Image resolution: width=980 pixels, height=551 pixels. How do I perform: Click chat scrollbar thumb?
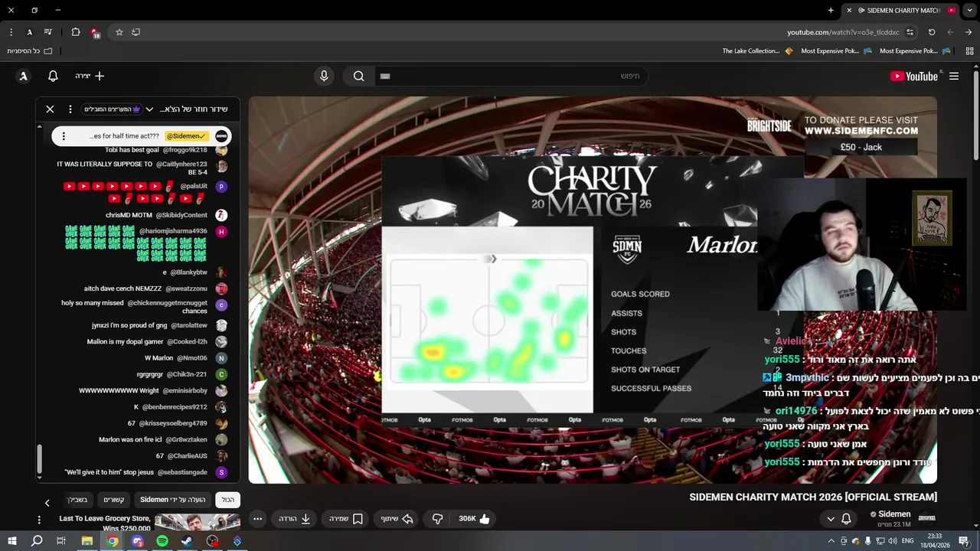40,461
